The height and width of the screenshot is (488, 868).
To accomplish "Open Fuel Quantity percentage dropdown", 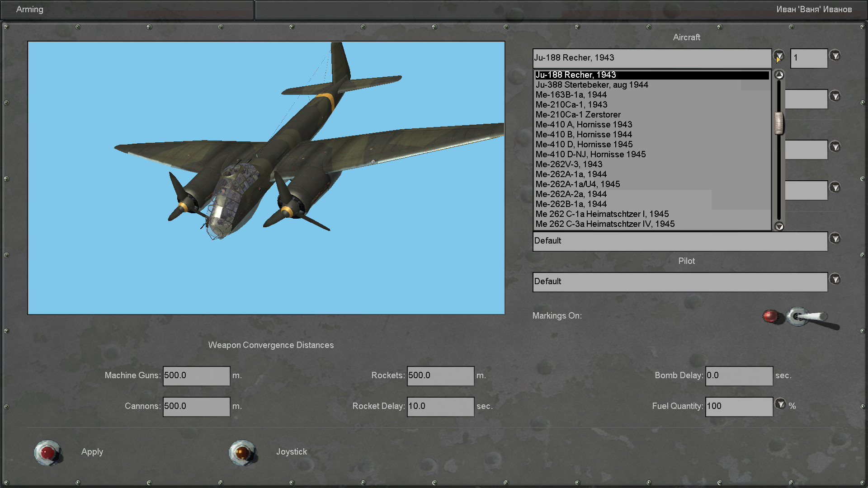I will (780, 404).
